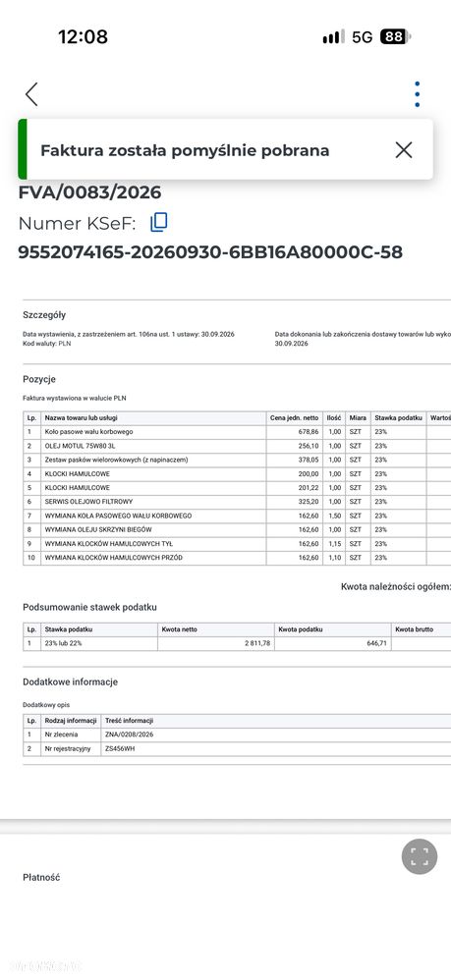Tap tax amount 646,71
Viewport: 451px width, 980px height.
377,644
